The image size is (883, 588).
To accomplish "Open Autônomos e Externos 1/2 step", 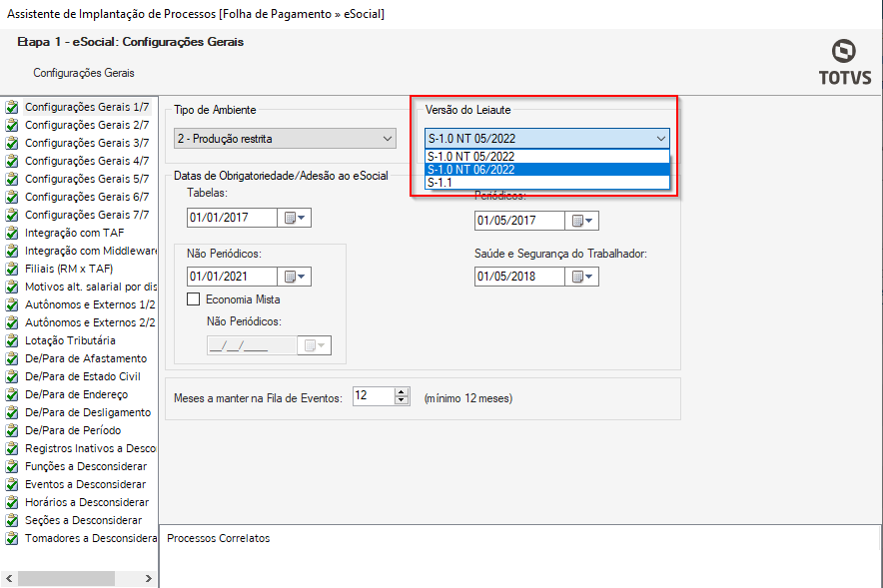I will [90, 304].
